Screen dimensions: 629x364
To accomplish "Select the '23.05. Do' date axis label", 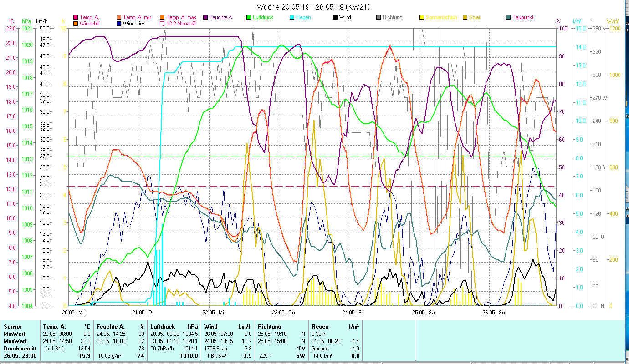I will (283, 313).
